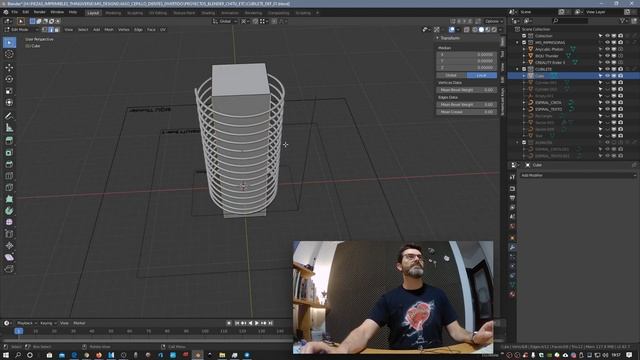Viewport: 640px width, 360px height.
Task: Enable solid viewport shading
Action: [x=481, y=29]
